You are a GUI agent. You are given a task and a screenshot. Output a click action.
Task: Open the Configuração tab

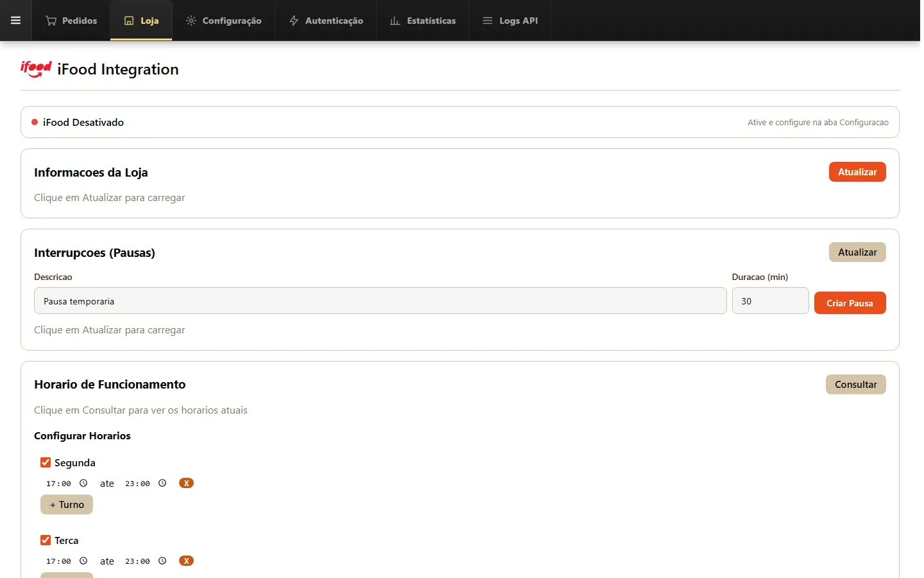point(223,21)
